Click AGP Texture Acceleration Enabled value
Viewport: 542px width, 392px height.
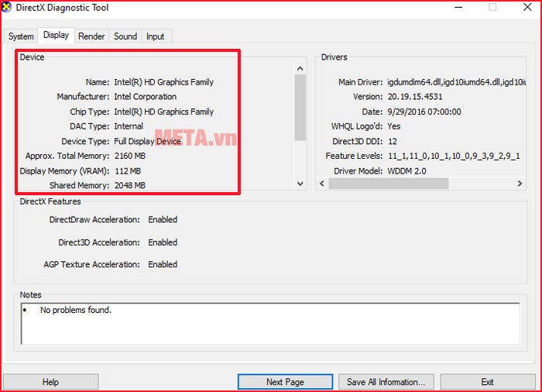[x=163, y=264]
